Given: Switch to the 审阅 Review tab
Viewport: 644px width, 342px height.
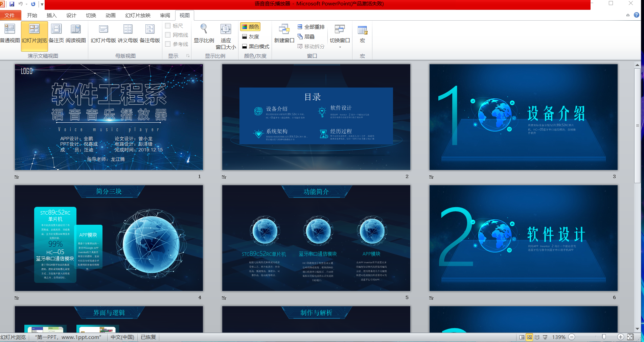Looking at the screenshot, I should [x=165, y=15].
